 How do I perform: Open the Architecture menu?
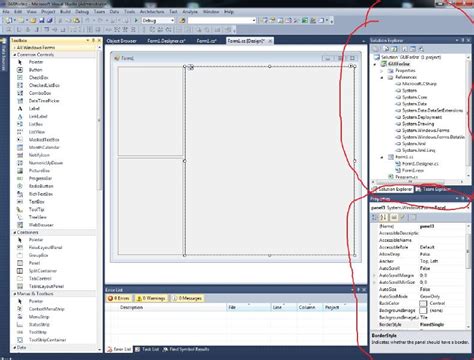(152, 12)
